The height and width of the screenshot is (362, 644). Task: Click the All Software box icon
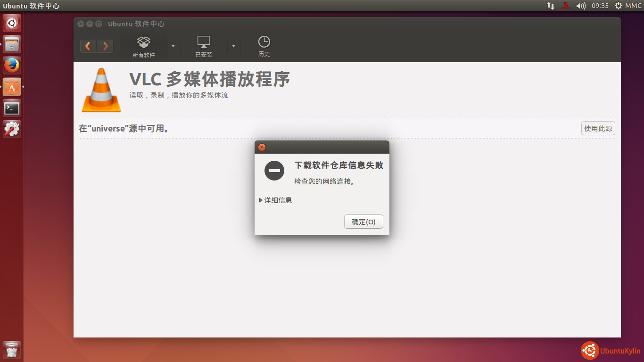143,42
